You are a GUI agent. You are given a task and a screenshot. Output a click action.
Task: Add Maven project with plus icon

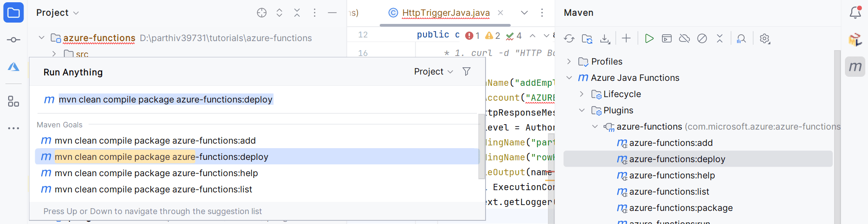point(626,39)
